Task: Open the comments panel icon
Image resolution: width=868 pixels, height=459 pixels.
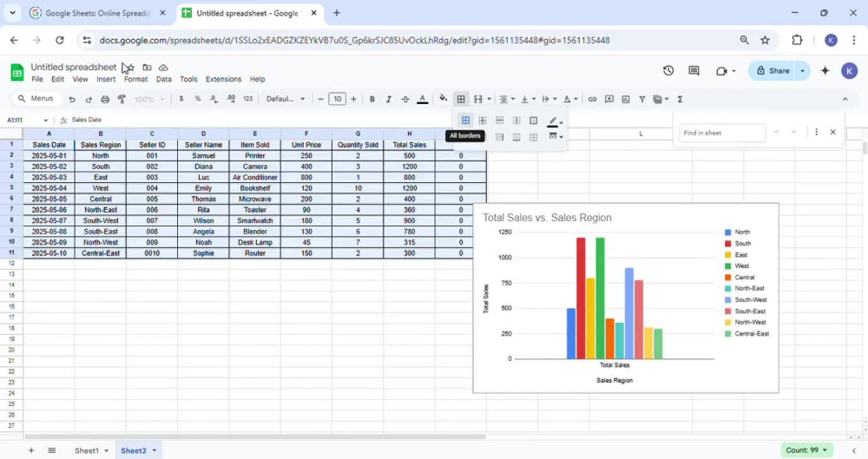Action: tap(694, 71)
